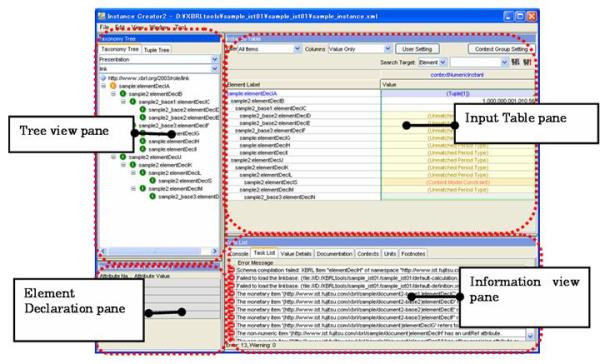
Task: Click the Context Group Setting button
Action: 501,49
